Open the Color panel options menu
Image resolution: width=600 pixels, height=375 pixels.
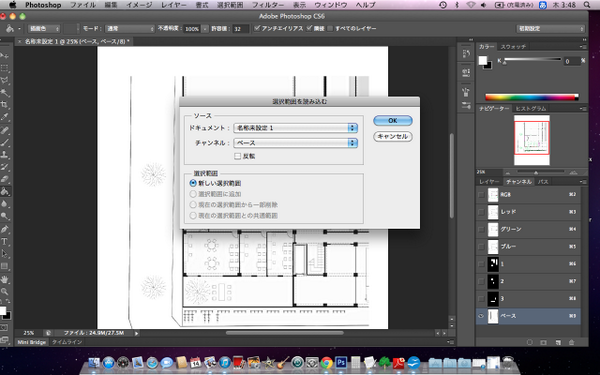click(x=582, y=47)
